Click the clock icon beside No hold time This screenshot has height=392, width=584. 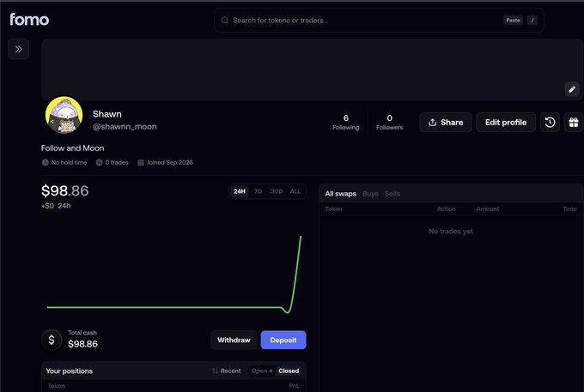point(45,162)
